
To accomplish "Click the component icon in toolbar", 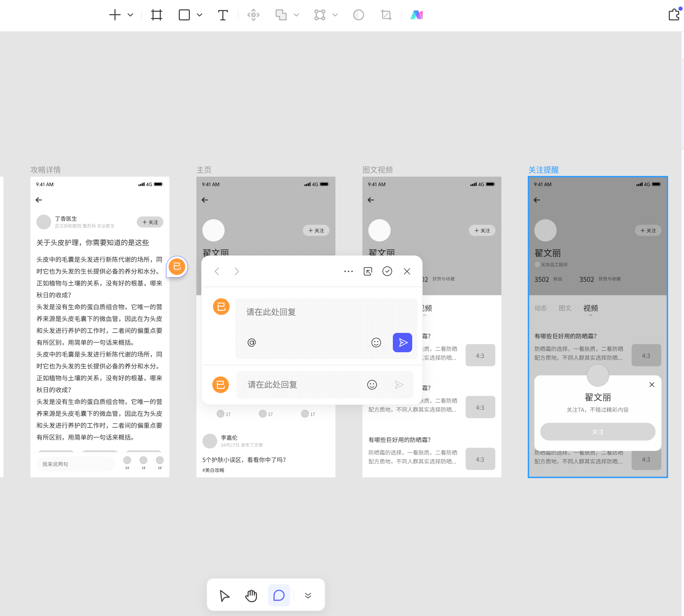I will click(253, 15).
